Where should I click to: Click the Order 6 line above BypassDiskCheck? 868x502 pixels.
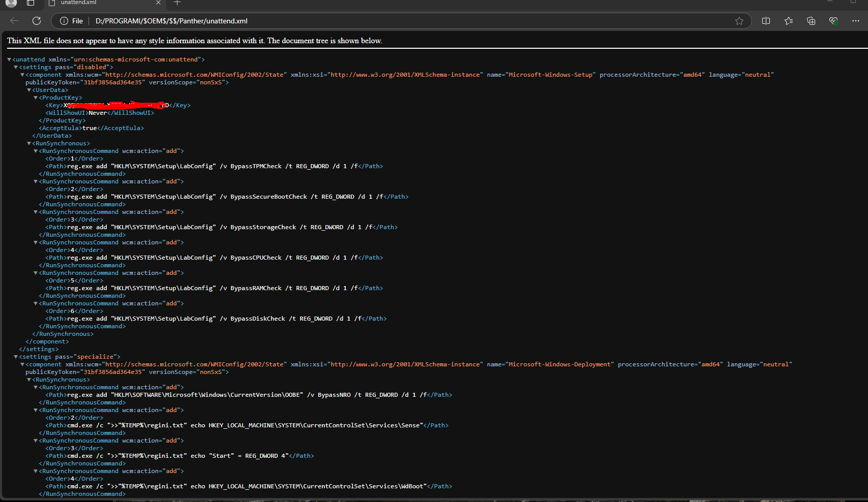point(74,311)
